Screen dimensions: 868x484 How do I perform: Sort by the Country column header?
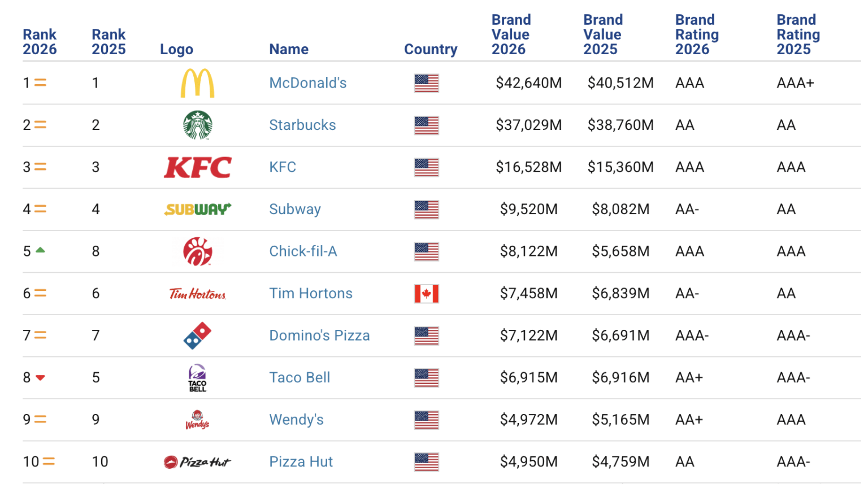point(431,49)
